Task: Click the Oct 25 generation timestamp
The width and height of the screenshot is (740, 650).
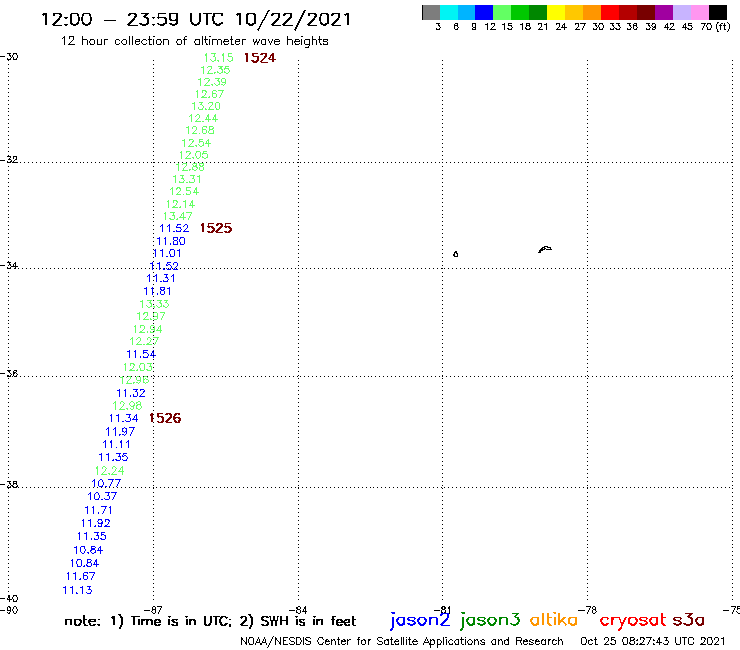Action: (653, 641)
